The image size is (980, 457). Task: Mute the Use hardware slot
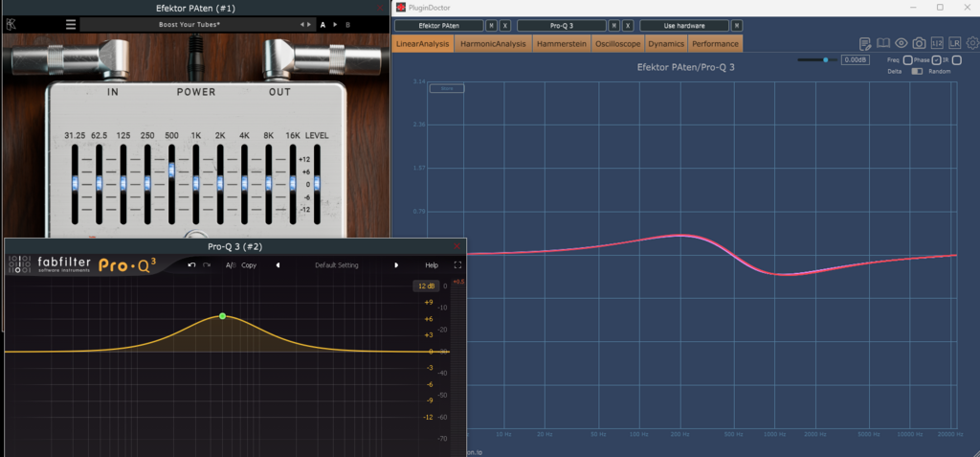pyautogui.click(x=738, y=26)
